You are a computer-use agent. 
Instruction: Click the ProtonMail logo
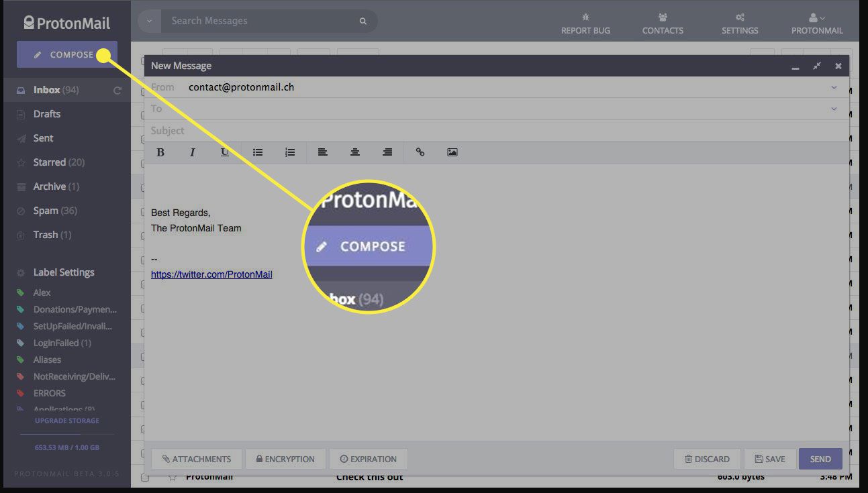67,23
